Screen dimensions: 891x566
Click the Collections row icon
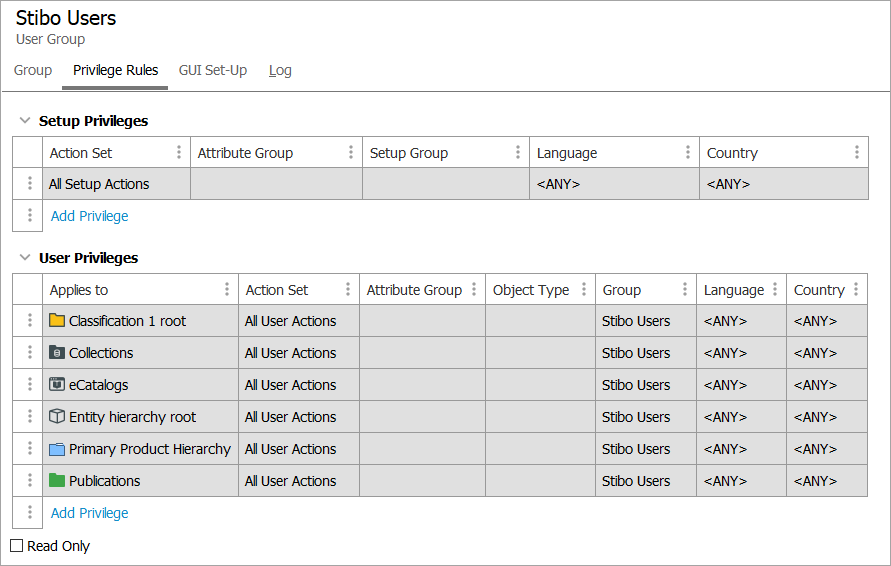57,353
